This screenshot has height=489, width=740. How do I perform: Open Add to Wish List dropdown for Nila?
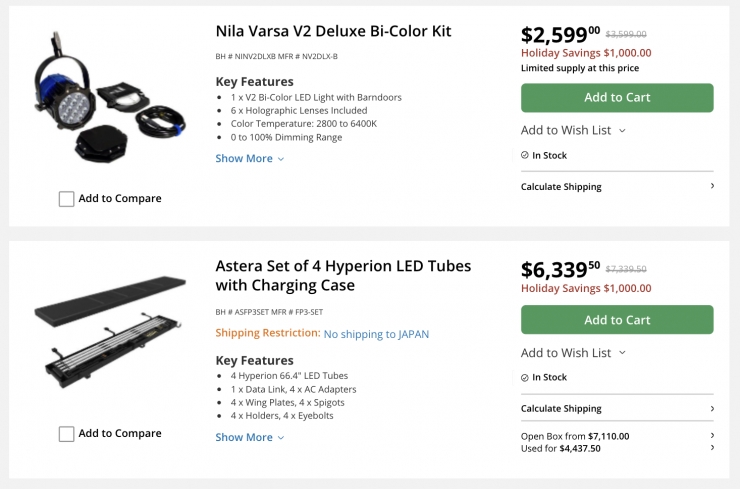pos(573,130)
